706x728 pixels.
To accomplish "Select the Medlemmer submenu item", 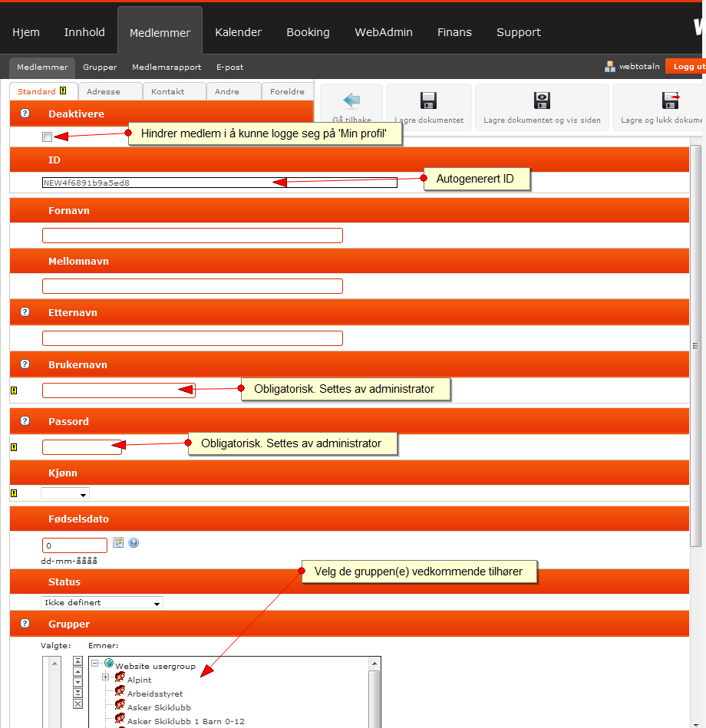I will [42, 67].
